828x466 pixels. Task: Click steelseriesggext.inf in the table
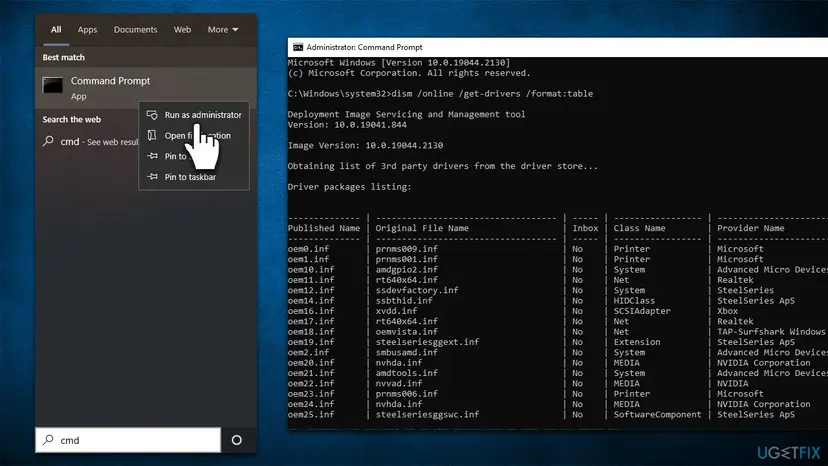pyautogui.click(x=427, y=342)
